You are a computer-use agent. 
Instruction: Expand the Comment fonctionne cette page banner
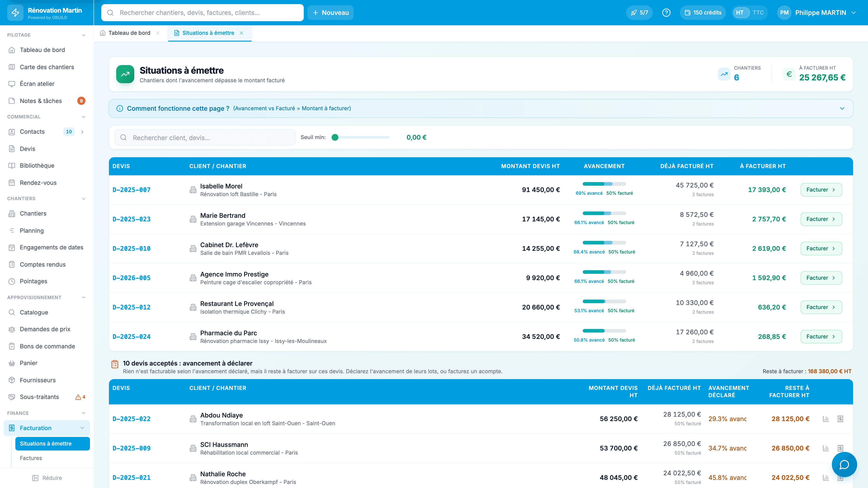pyautogui.click(x=842, y=108)
